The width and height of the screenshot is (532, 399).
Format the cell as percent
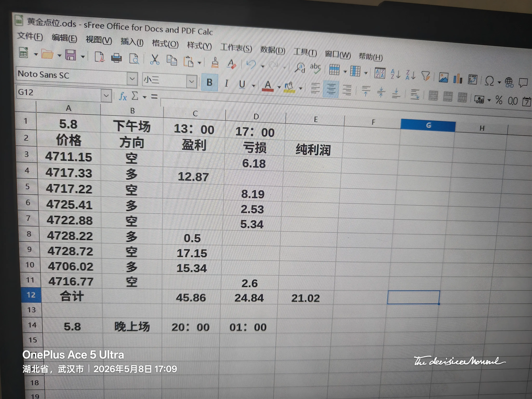coord(499,100)
